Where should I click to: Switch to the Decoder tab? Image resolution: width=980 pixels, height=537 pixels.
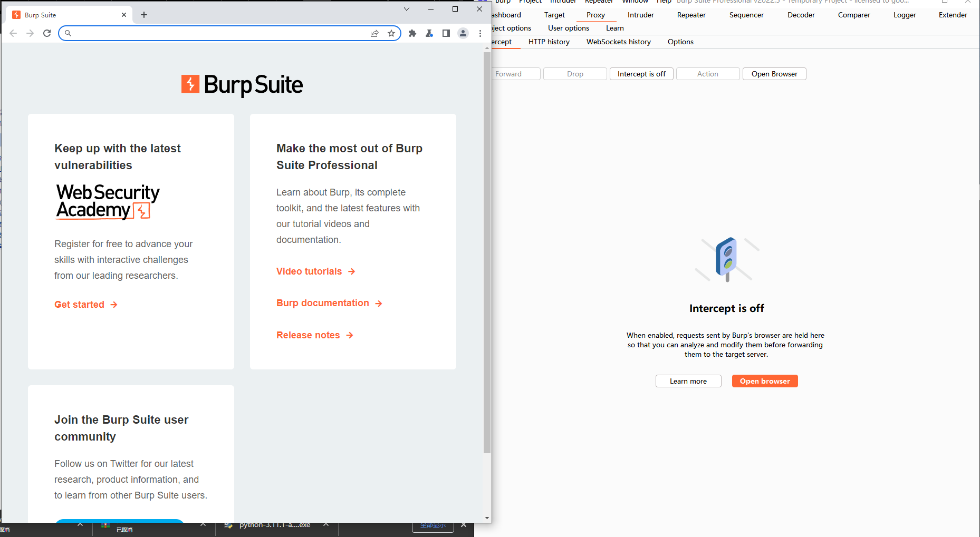(x=801, y=15)
